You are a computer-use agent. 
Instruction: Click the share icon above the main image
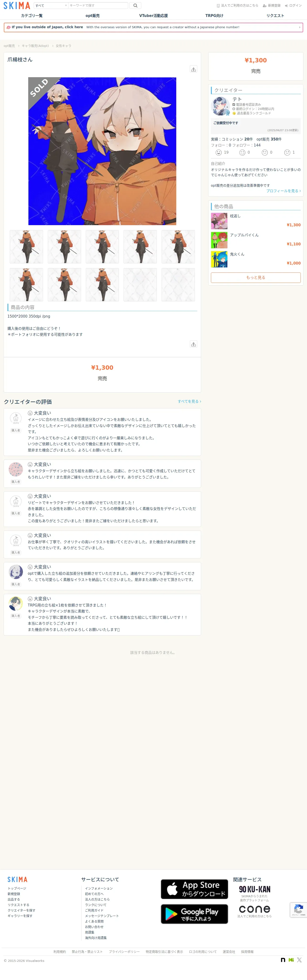pyautogui.click(x=194, y=69)
